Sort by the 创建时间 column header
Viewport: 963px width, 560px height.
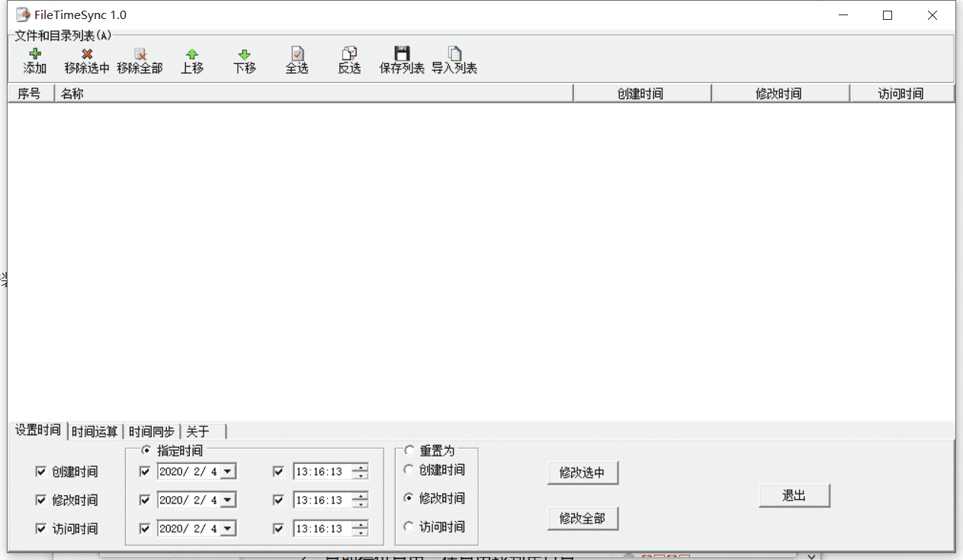pyautogui.click(x=642, y=94)
